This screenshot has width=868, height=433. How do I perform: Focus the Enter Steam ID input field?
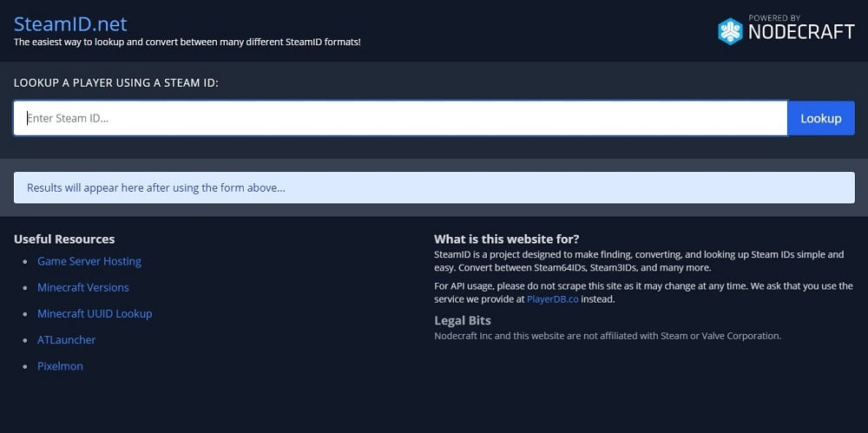(x=400, y=118)
